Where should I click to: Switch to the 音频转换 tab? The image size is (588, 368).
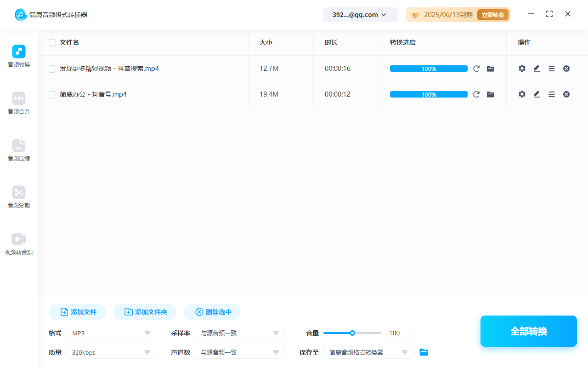[x=18, y=56]
